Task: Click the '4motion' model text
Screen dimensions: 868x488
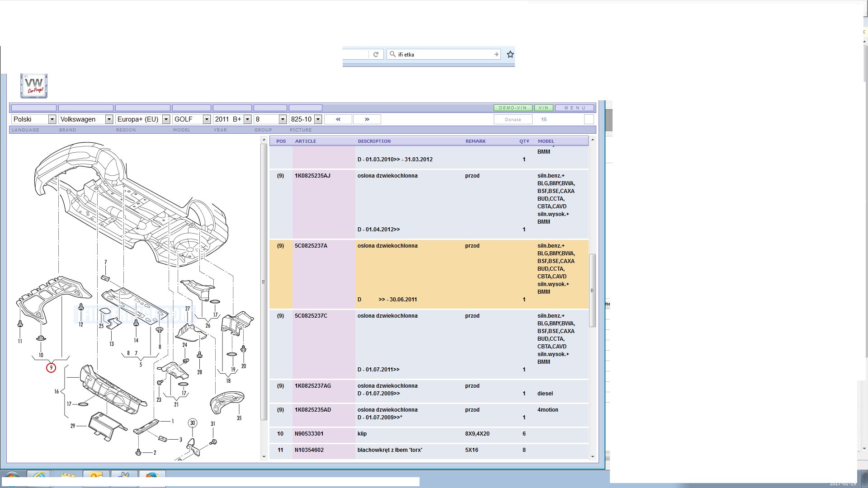Action: (x=548, y=410)
